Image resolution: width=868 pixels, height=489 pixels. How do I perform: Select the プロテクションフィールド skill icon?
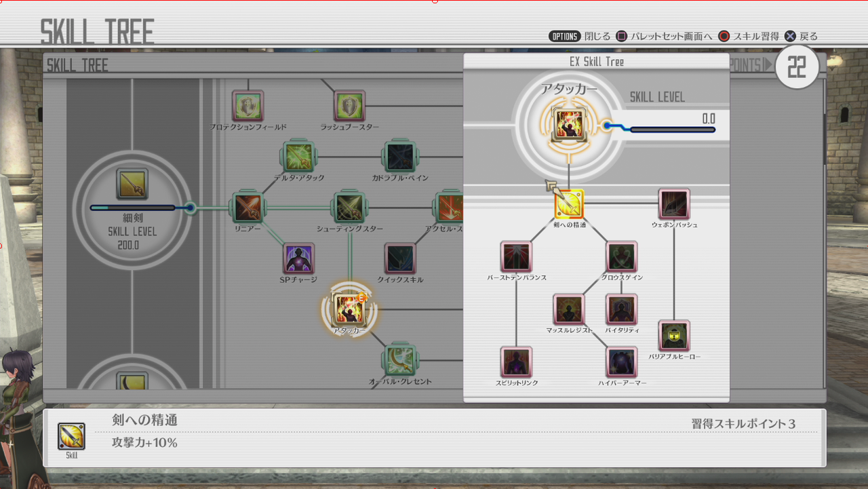point(248,106)
